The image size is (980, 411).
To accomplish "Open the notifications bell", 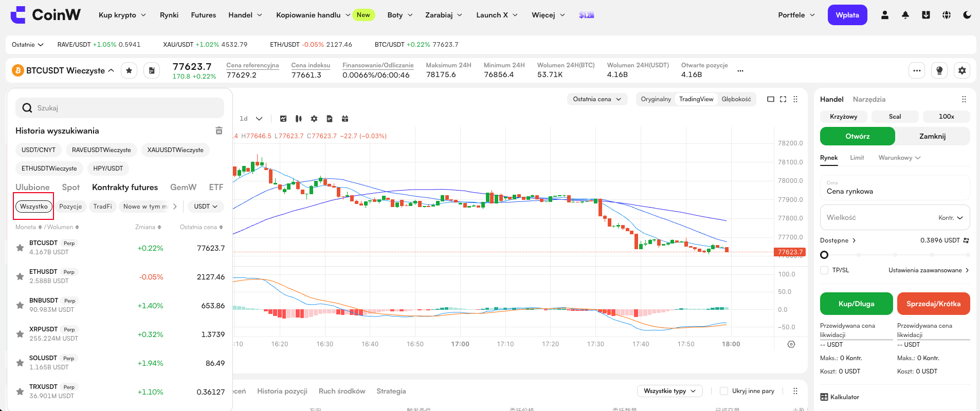I will coord(905,15).
